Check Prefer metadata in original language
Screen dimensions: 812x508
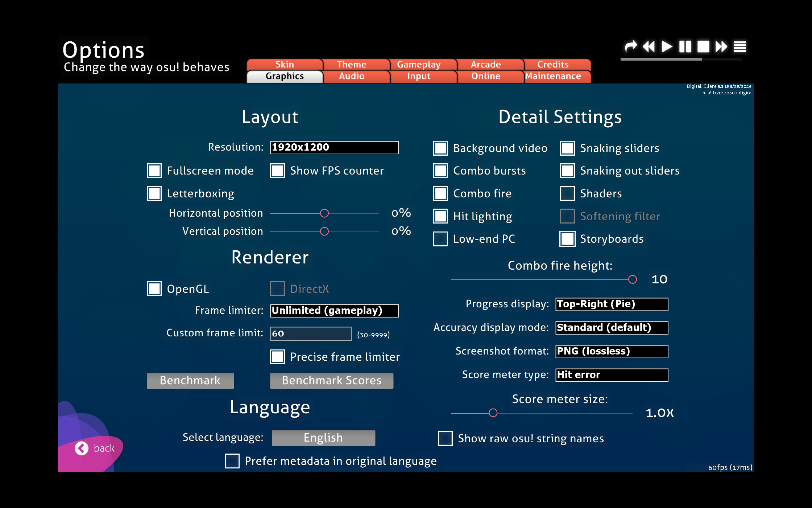tap(232, 461)
